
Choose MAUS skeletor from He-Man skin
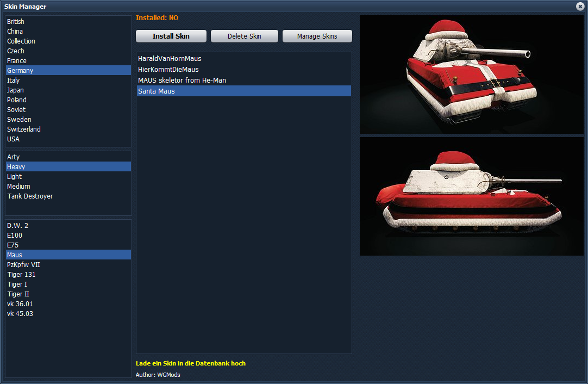tap(244, 80)
